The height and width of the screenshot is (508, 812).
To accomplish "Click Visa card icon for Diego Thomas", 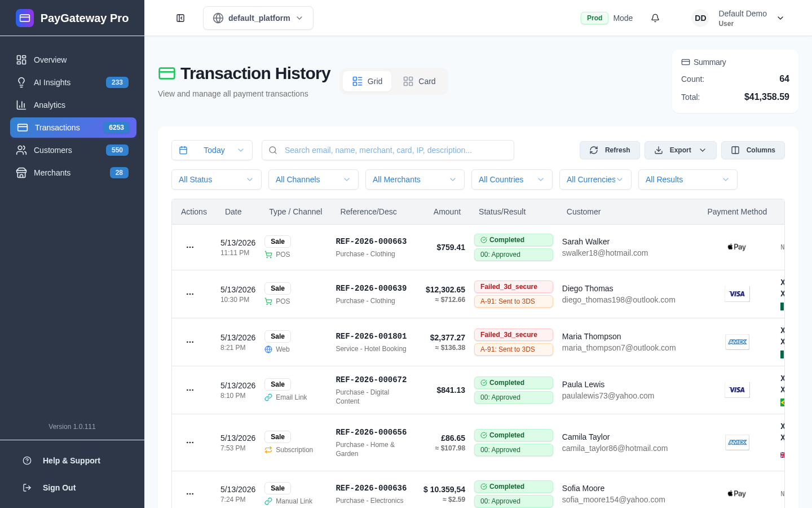I will pos(737,294).
